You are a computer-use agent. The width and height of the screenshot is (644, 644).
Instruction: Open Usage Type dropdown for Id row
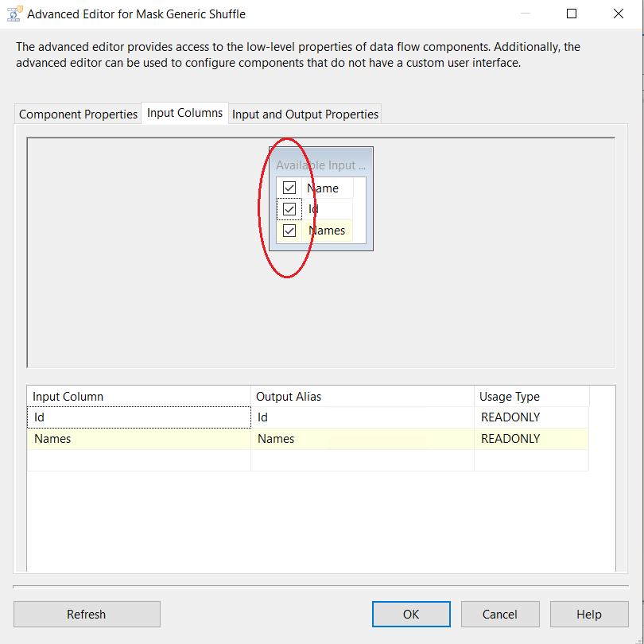point(530,417)
